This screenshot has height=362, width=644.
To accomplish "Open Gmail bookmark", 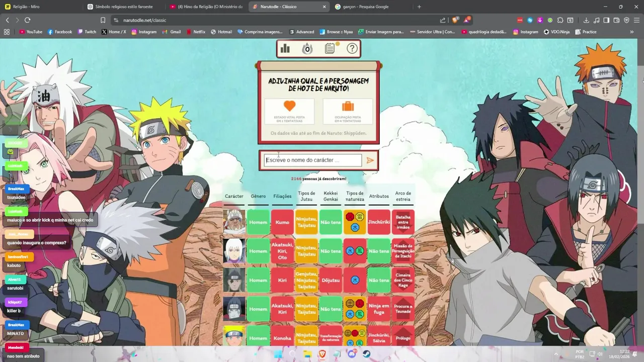I will point(172,32).
